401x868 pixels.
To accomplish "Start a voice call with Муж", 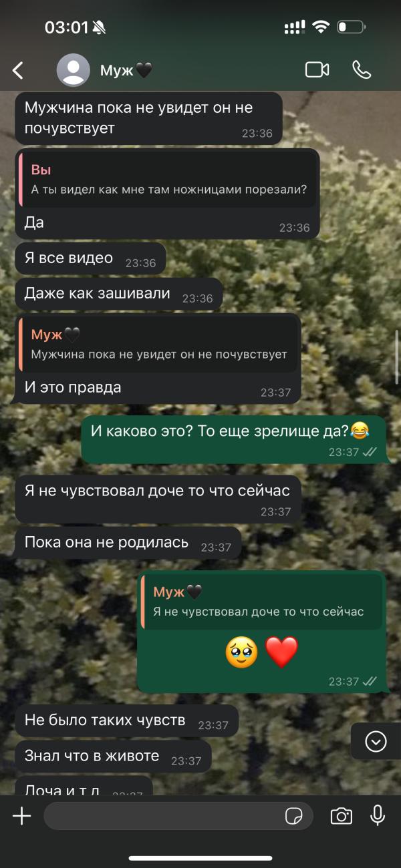I will click(x=362, y=69).
